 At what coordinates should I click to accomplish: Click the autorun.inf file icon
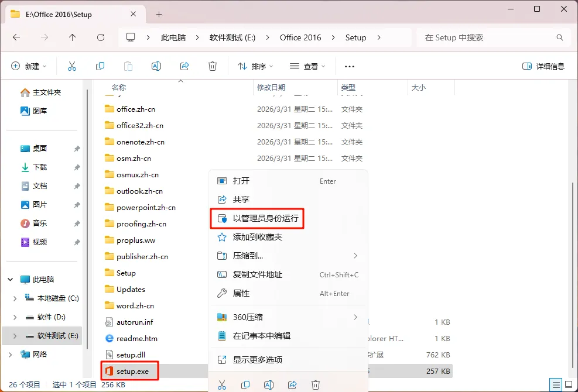tap(109, 322)
